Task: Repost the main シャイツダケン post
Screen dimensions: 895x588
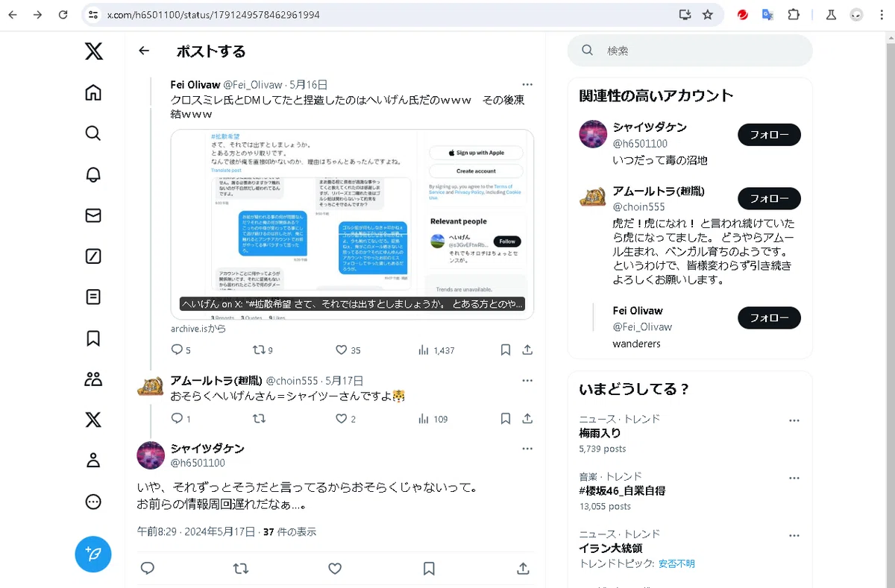Action: pos(241,569)
